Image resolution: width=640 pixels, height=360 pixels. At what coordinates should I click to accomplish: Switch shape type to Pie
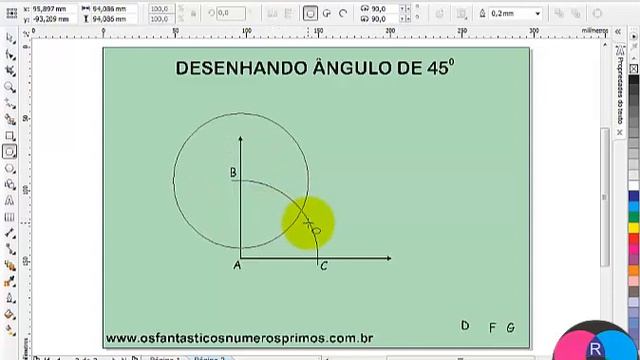[327, 13]
